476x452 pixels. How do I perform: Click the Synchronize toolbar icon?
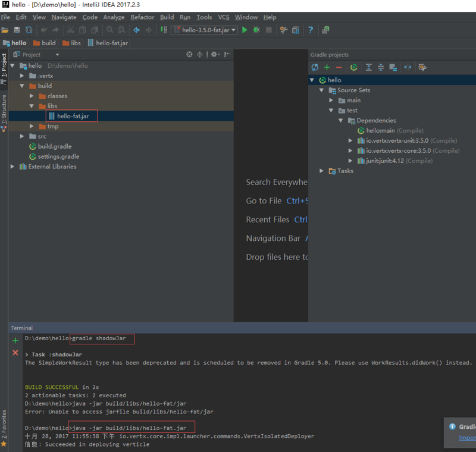pos(29,30)
